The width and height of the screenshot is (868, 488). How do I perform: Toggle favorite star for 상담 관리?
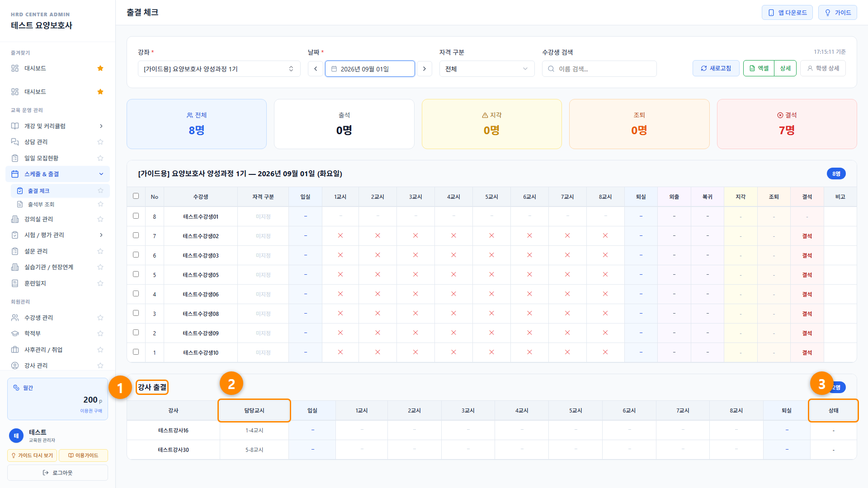(100, 142)
